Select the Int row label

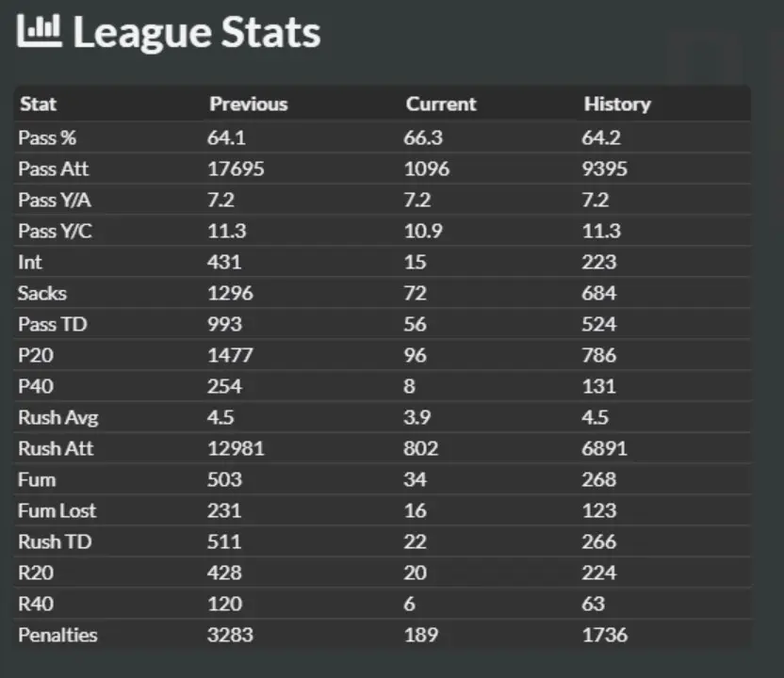pyautogui.click(x=30, y=262)
